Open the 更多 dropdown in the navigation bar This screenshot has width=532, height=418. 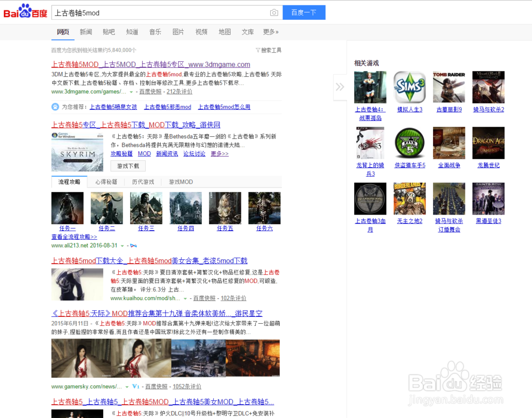click(270, 32)
